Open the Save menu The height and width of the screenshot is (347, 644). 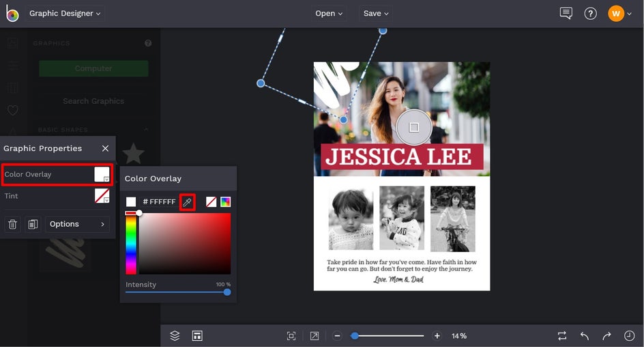(x=376, y=14)
